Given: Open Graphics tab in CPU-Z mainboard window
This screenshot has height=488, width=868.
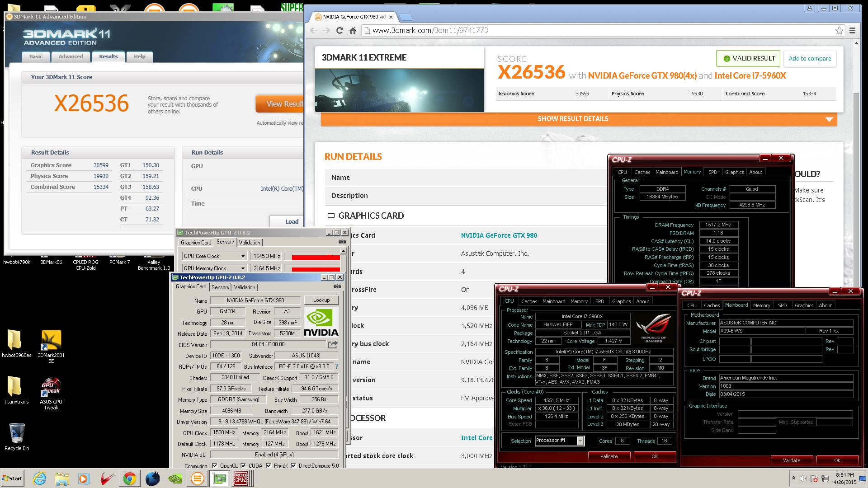Looking at the screenshot, I should point(804,305).
